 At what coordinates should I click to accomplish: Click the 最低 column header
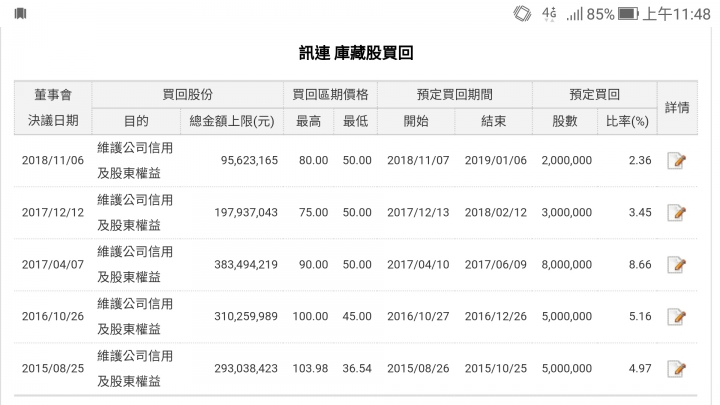pyautogui.click(x=355, y=121)
